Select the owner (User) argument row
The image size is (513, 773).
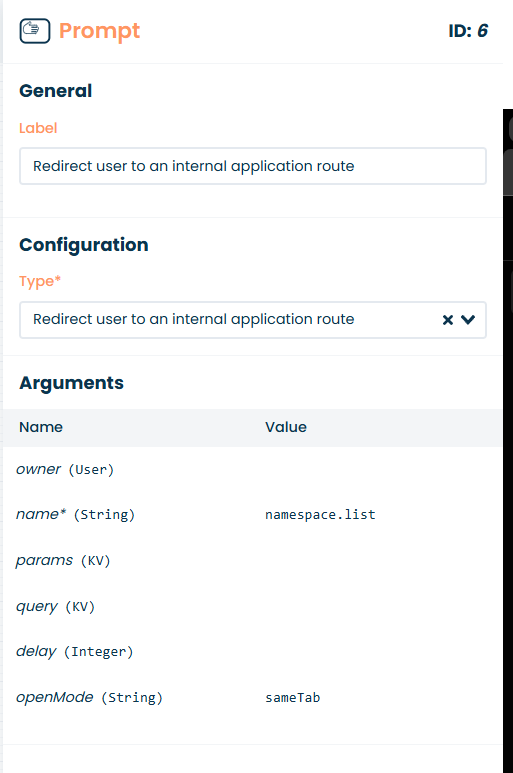coord(253,469)
